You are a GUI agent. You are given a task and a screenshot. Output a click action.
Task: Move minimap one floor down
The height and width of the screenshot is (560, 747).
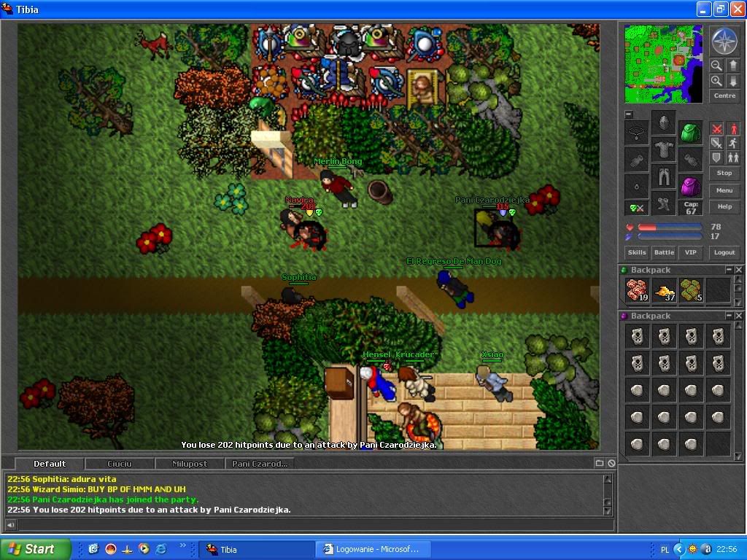pos(732,81)
